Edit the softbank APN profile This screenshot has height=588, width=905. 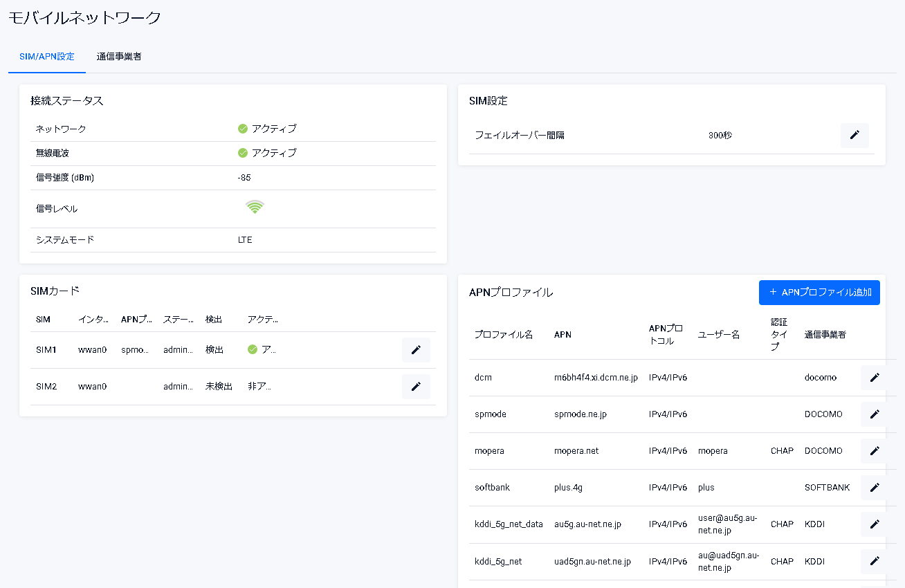tap(875, 488)
